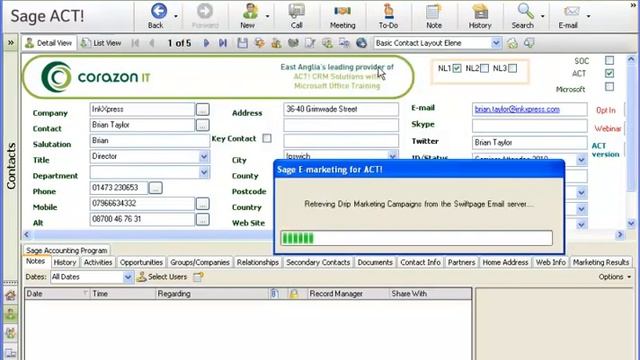Toggle the Microsoft checkbox

609,87
